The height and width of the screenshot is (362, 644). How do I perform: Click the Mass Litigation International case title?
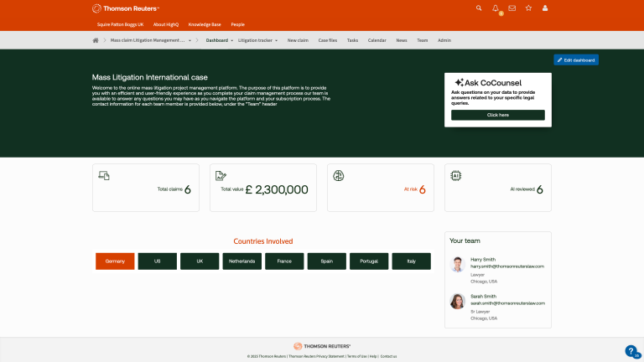pos(150,77)
